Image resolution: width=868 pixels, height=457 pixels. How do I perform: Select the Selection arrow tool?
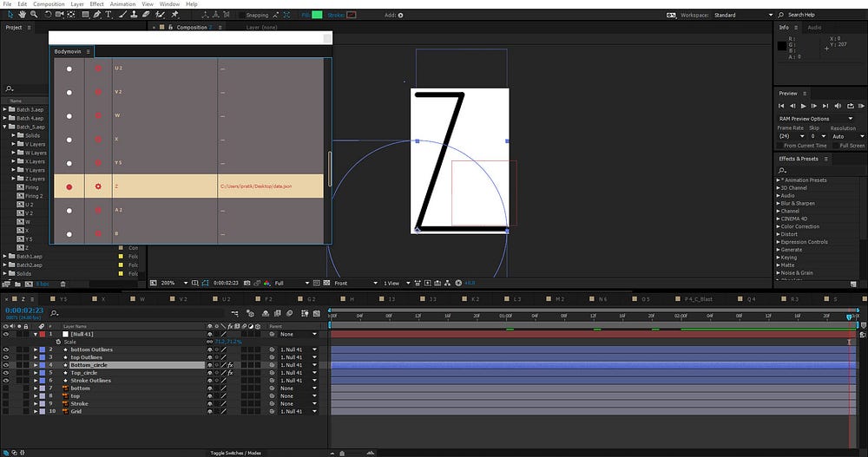coord(10,15)
